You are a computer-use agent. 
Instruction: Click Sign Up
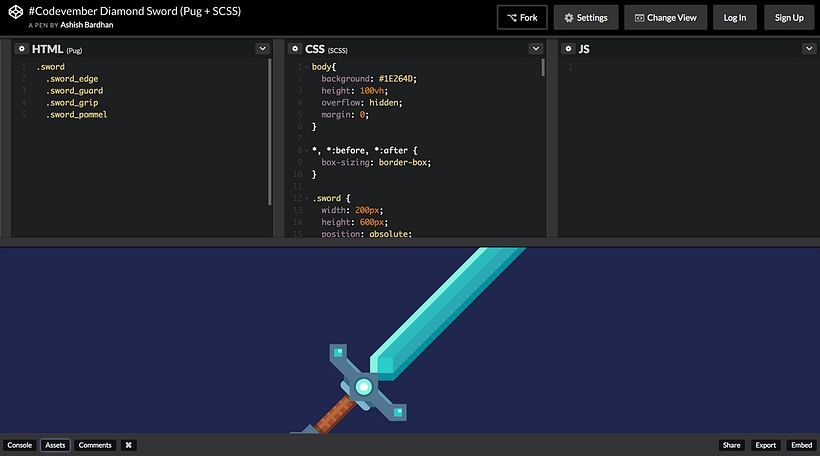[x=789, y=17]
